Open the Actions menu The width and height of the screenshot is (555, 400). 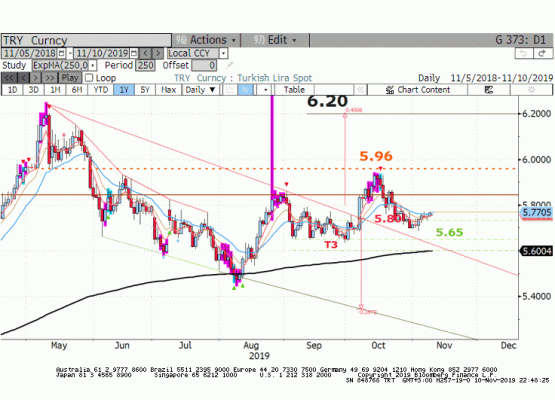206,40
